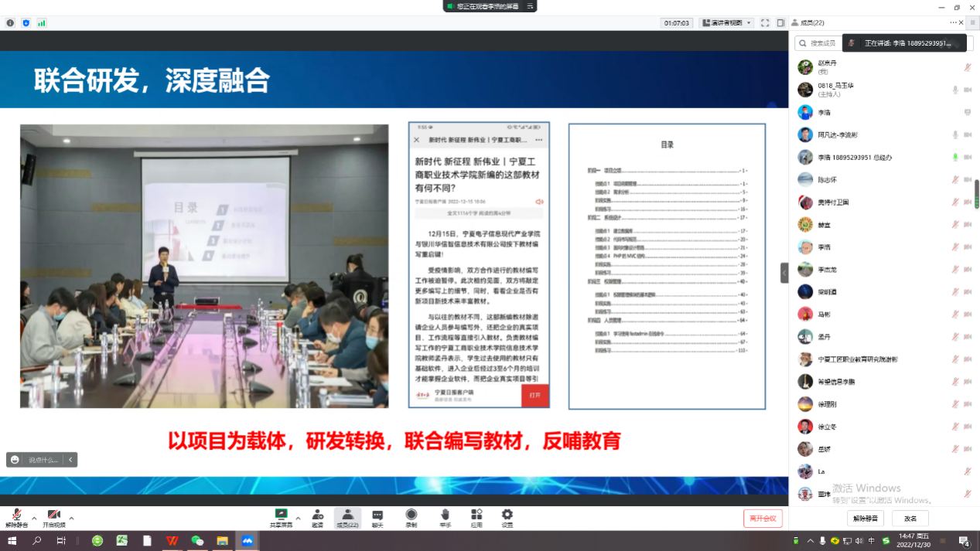
Task: Open the meeting info icon
Action: point(10,23)
